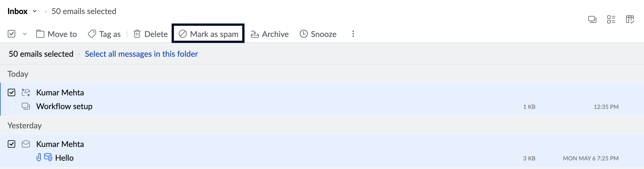Archive the selected emails
The height and width of the screenshot is (169, 644).
269,34
